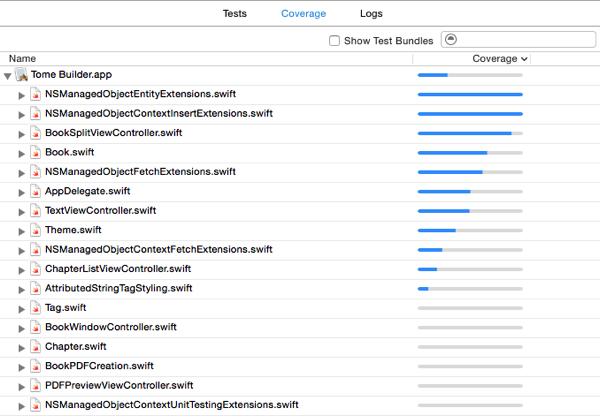Sort by the Name column header

(x=22, y=59)
